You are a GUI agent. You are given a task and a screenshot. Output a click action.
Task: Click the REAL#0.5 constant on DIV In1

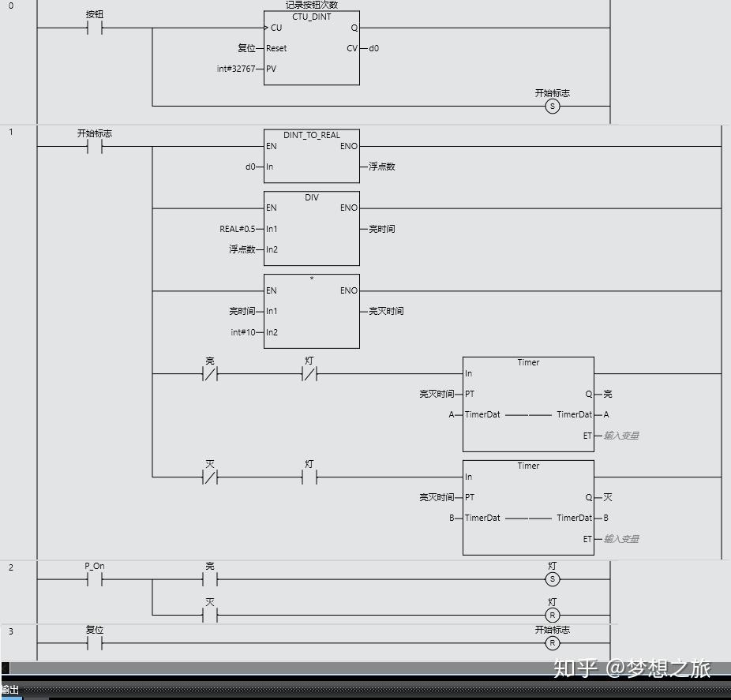[x=238, y=229]
